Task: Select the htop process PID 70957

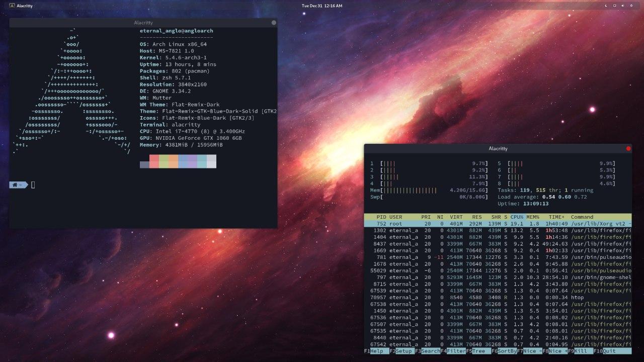Action: 498,297
